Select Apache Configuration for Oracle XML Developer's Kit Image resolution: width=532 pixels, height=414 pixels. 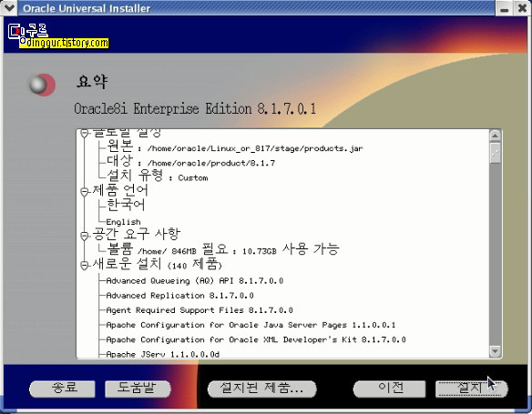click(256, 339)
